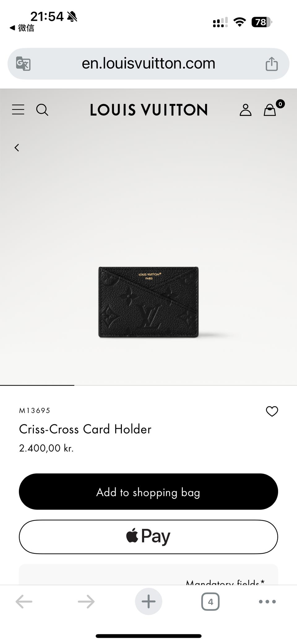Buy with Apple Pay button
The image size is (297, 644).
(x=148, y=537)
